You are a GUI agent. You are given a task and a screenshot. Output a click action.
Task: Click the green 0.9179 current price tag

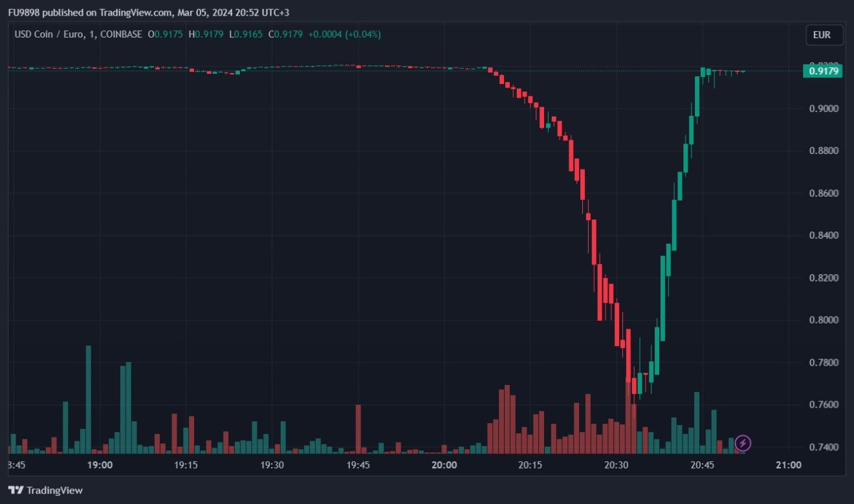822,71
